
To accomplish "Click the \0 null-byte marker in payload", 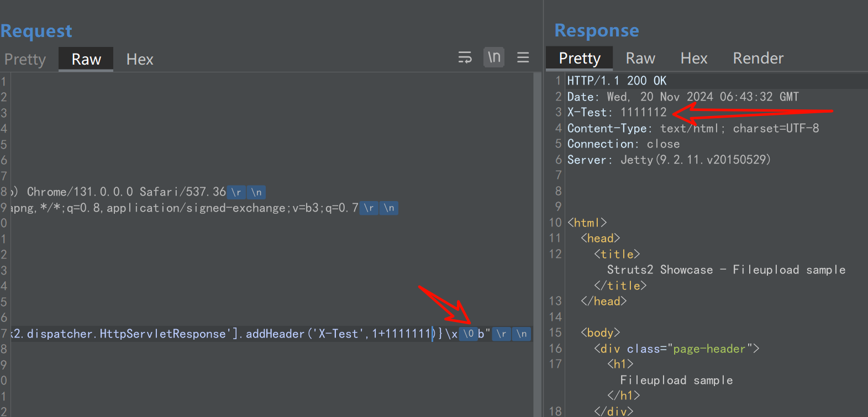I will [x=468, y=334].
